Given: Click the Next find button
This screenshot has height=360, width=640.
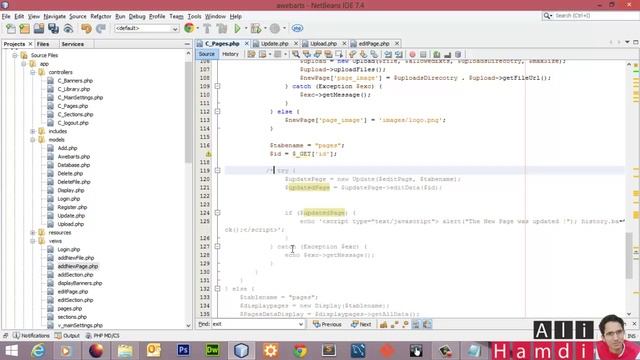Looking at the screenshot, I should (x=361, y=324).
